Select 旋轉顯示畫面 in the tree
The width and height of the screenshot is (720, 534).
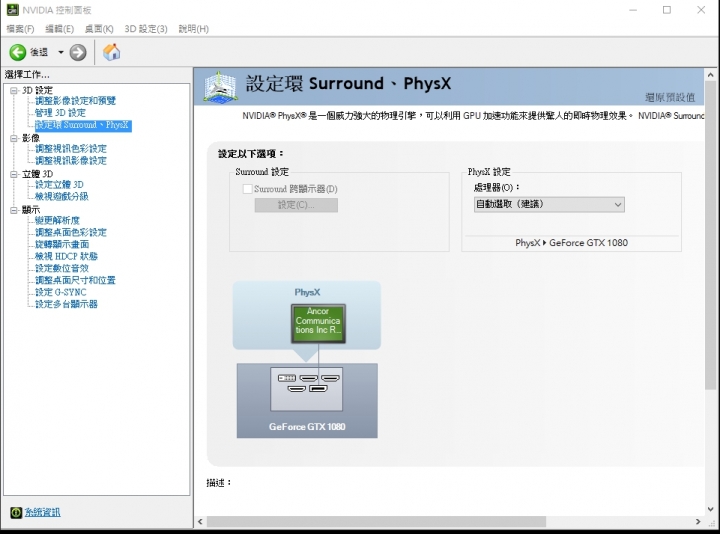coord(62,244)
